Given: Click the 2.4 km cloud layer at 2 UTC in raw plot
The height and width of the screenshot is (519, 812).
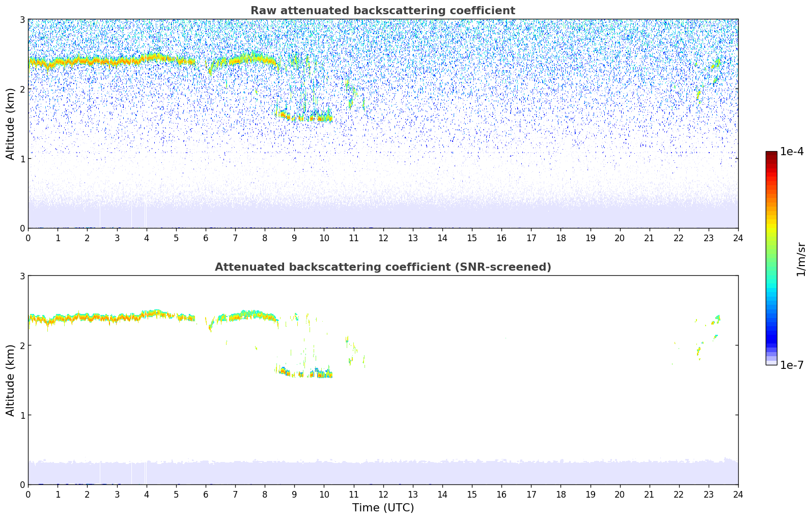Looking at the screenshot, I should pos(87,62).
